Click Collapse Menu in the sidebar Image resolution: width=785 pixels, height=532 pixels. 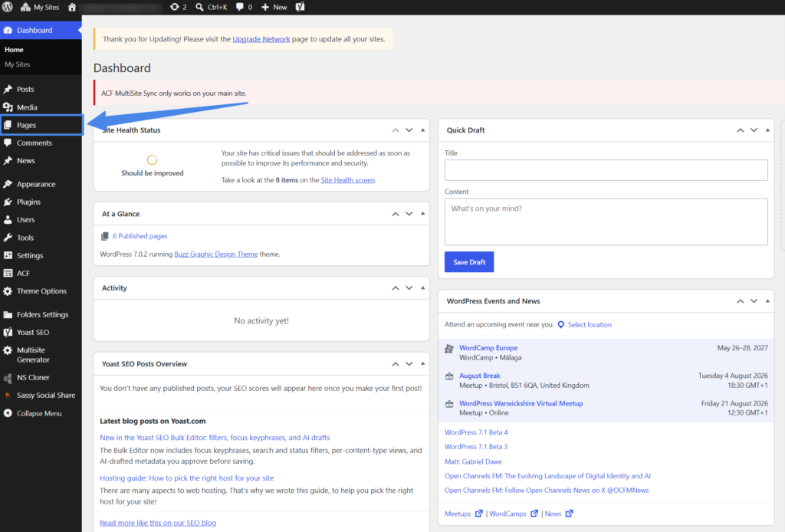[x=41, y=413]
